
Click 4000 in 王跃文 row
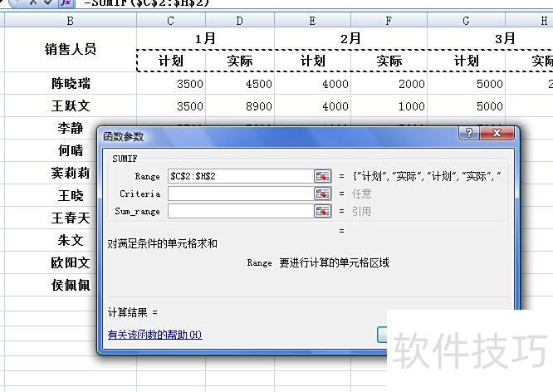(x=312, y=105)
